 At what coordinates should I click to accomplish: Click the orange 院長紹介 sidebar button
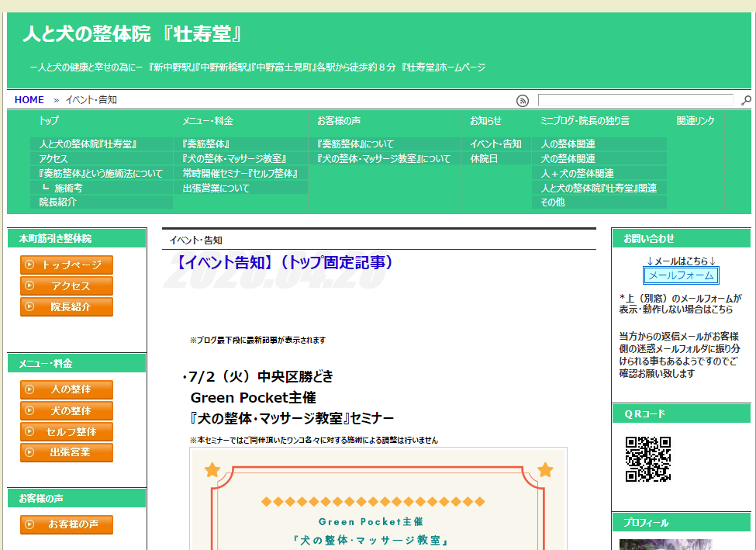pyautogui.click(x=67, y=307)
